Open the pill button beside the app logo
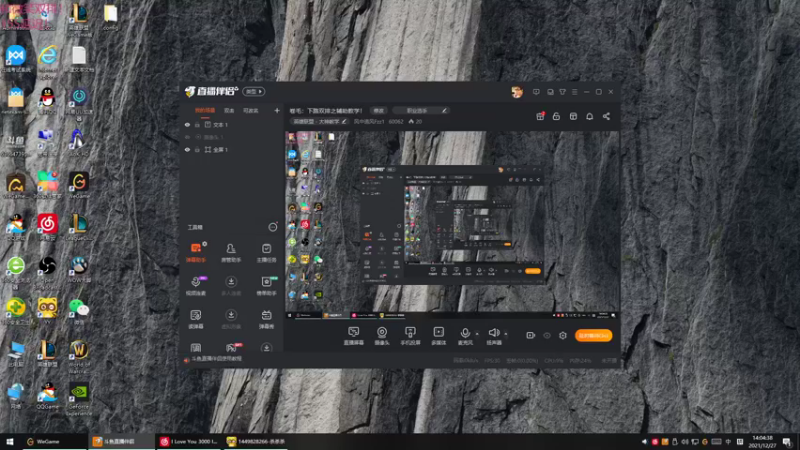Image resolution: width=800 pixels, height=450 pixels. pyautogui.click(x=254, y=92)
